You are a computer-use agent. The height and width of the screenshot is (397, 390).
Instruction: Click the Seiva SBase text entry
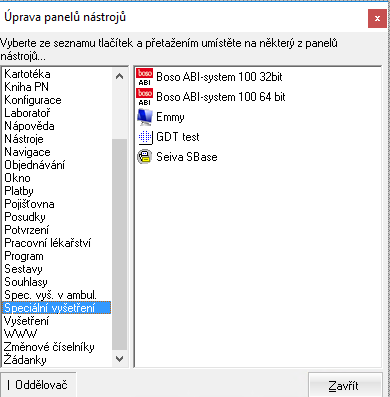click(187, 157)
